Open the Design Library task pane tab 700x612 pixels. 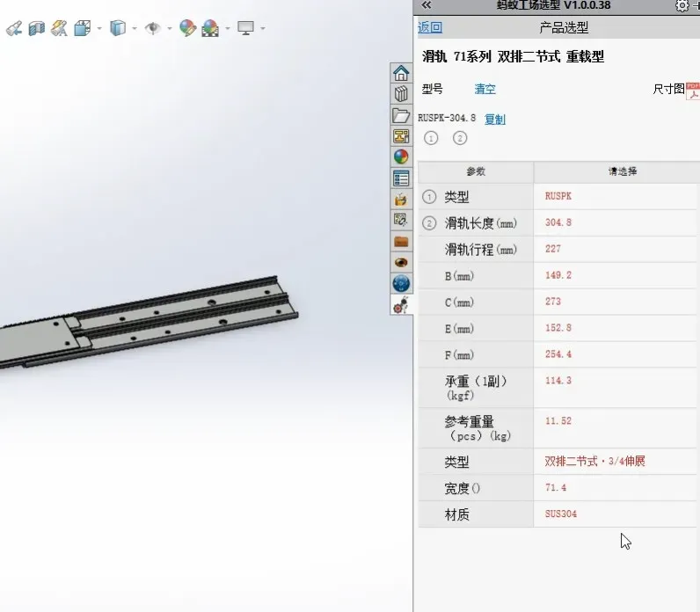pyautogui.click(x=401, y=94)
